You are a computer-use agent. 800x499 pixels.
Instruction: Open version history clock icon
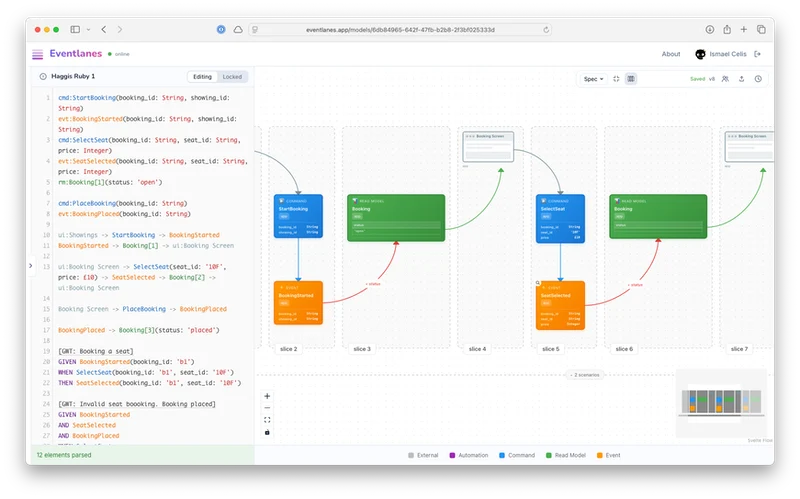(758, 79)
